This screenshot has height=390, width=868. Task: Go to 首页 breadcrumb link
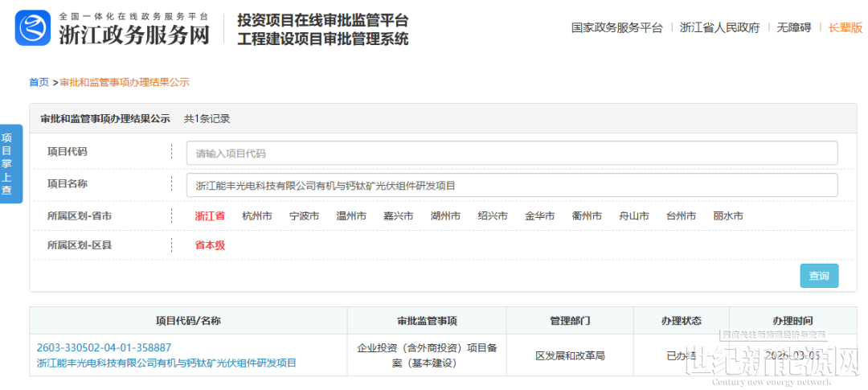39,82
